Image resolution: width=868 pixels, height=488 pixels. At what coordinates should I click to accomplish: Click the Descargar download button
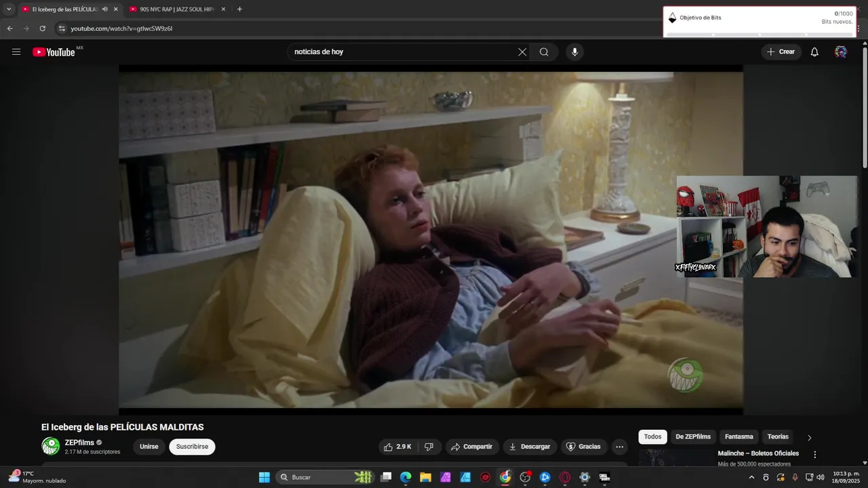[x=530, y=447]
